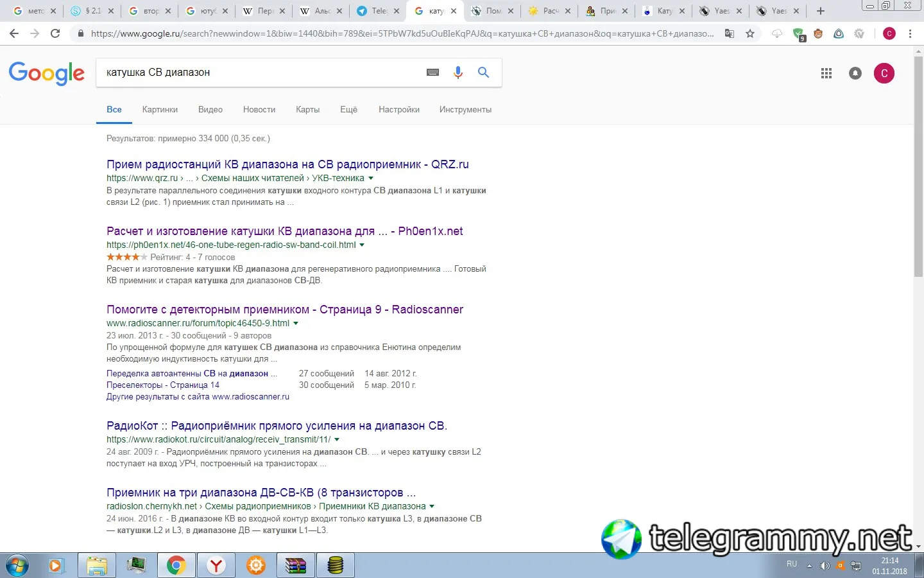This screenshot has width=924, height=578.
Task: Click the Google logo
Action: click(x=47, y=73)
